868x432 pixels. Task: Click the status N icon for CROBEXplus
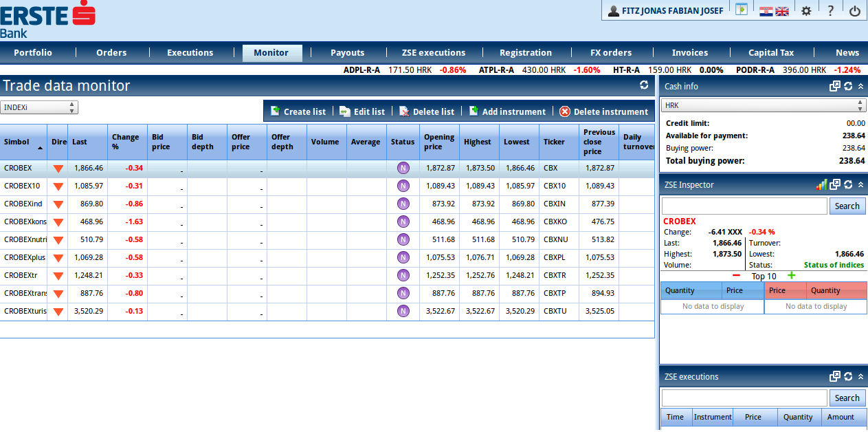(x=403, y=257)
